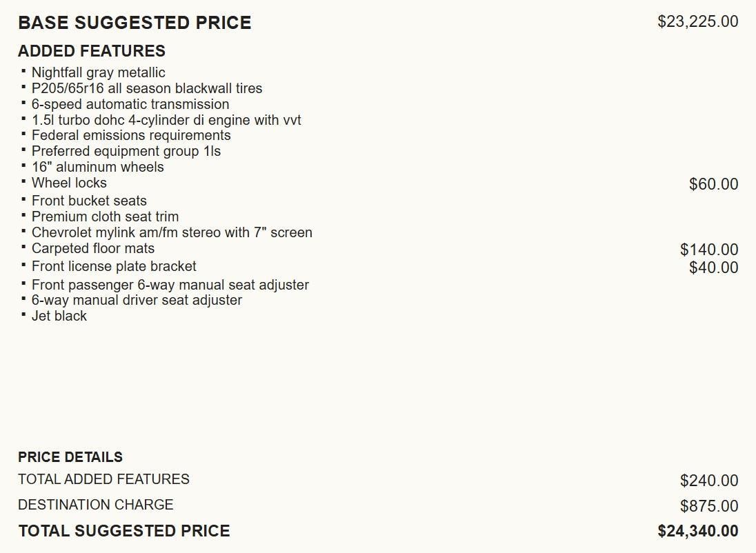Click the Base Suggested Price heading
This screenshot has width=756, height=553.
135,23
